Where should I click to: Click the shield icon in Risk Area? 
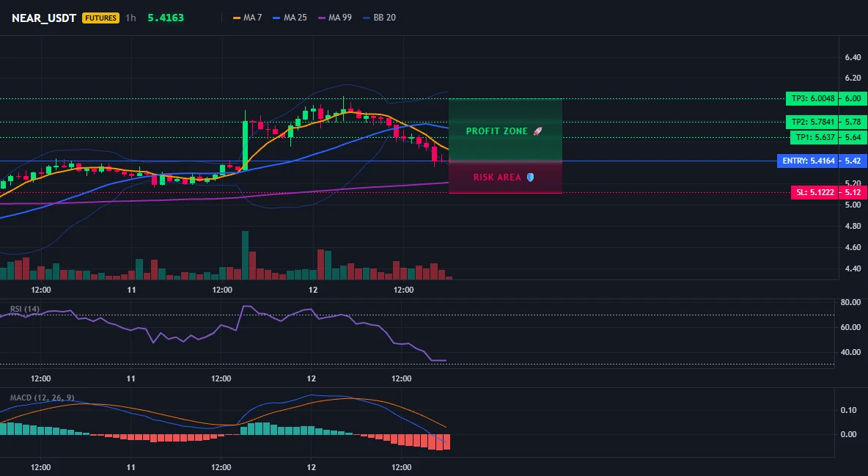pos(530,177)
